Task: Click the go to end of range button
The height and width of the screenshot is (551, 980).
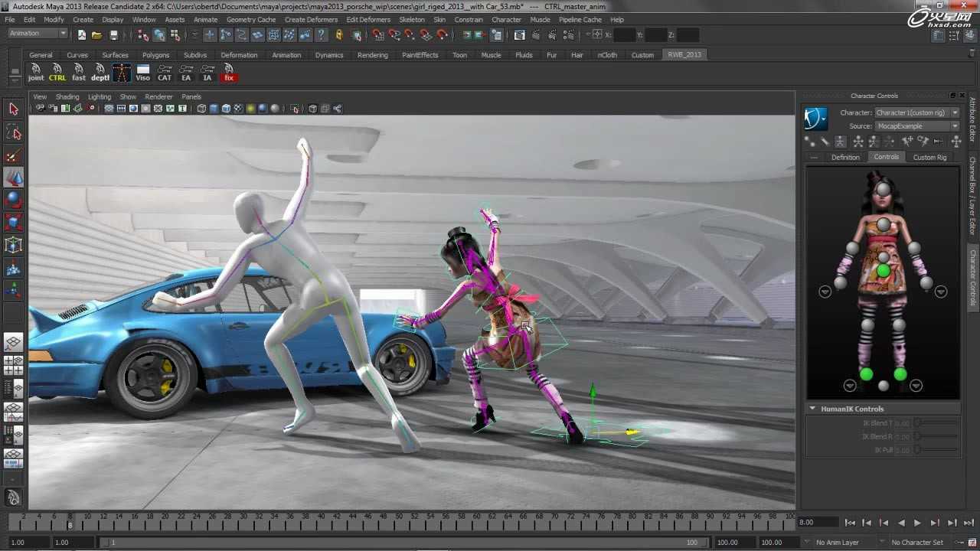Action: [969, 523]
